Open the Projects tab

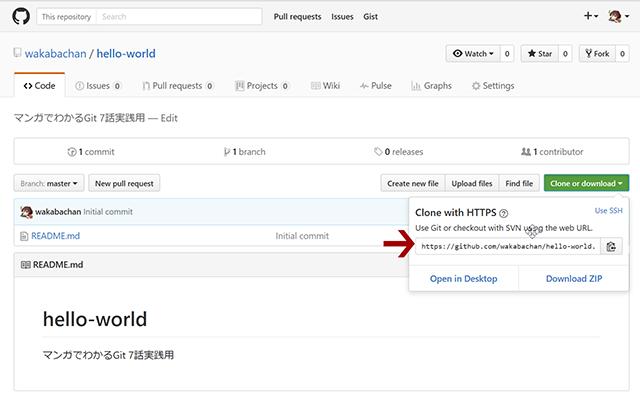tap(262, 86)
